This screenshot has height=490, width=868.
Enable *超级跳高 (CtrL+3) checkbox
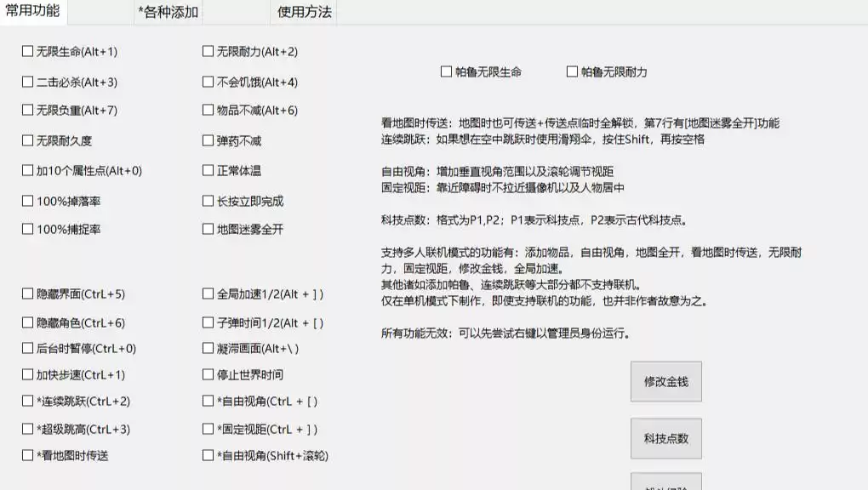click(28, 429)
